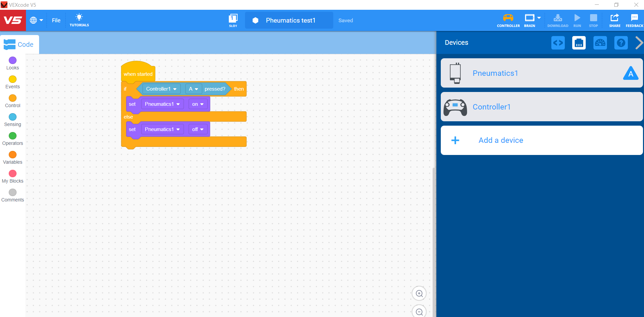Stop the running project
Viewport: 644px width, 317px height.
pyautogui.click(x=593, y=20)
